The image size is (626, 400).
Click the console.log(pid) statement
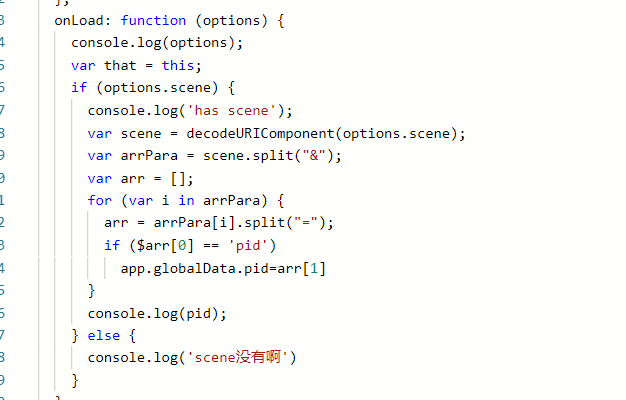pyautogui.click(x=157, y=314)
